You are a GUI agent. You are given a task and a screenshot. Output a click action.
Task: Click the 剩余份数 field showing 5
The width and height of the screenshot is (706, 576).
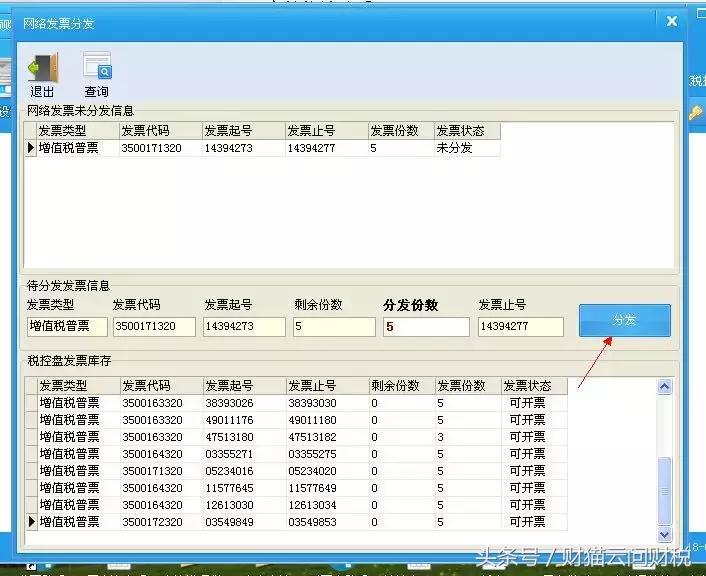click(x=334, y=327)
